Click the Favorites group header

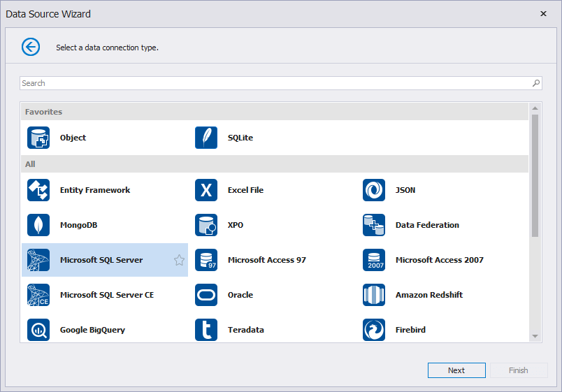point(275,111)
